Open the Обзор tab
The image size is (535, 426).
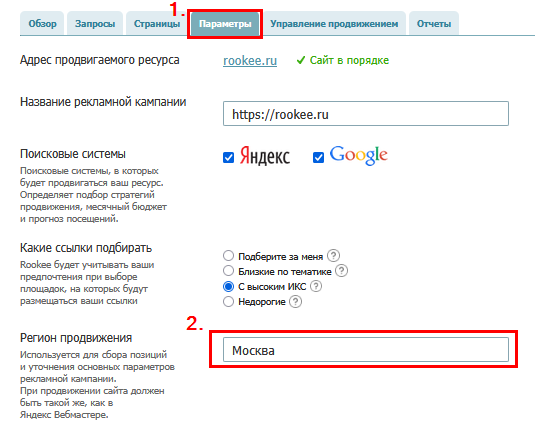(x=42, y=24)
